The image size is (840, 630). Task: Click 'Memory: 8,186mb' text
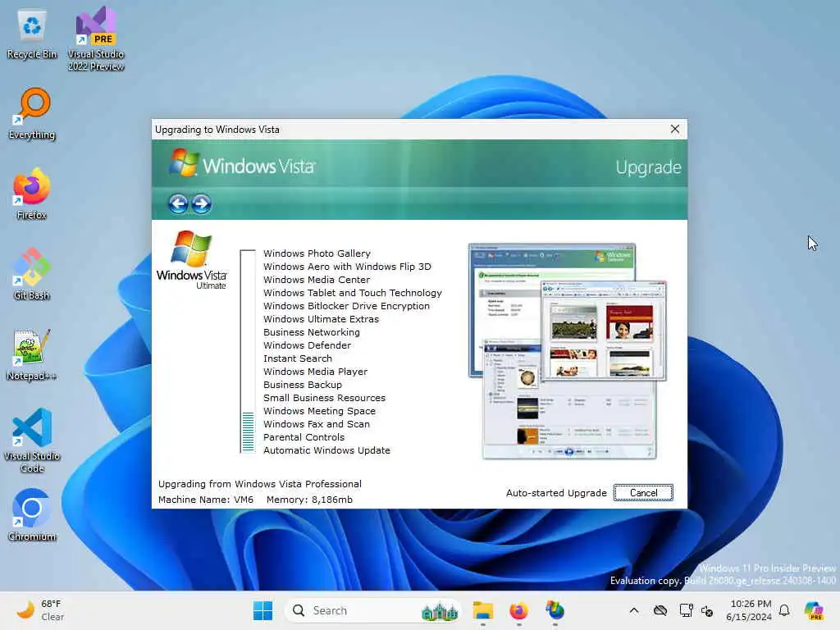(309, 500)
